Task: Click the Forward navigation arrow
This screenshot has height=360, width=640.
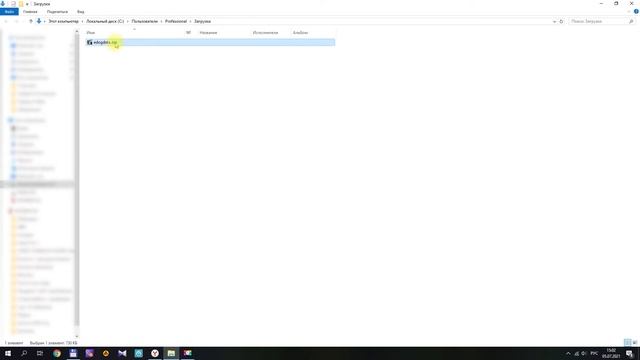Action: click(16, 21)
